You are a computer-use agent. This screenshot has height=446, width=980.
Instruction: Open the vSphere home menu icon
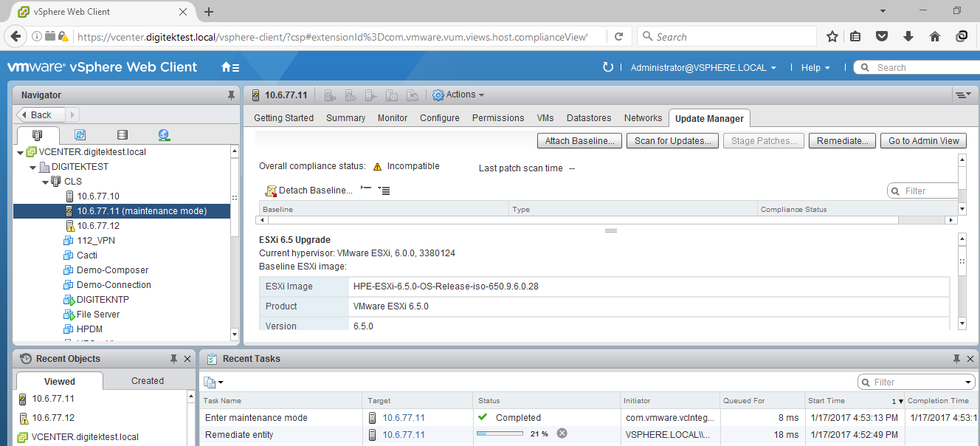pos(230,67)
